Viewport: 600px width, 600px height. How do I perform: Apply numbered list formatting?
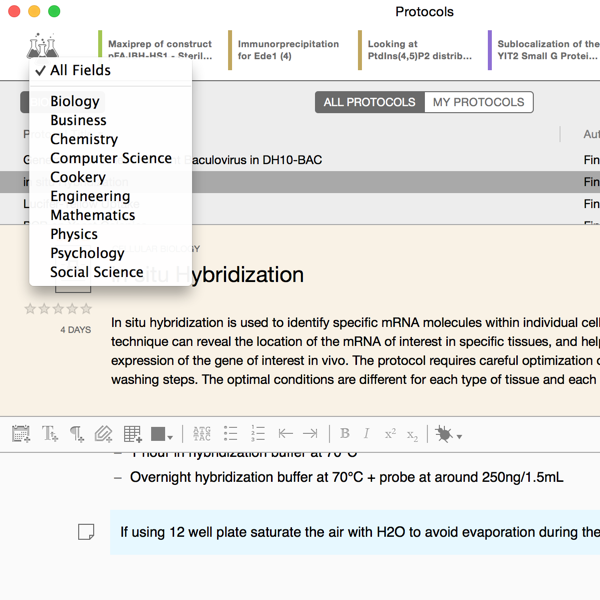click(258, 434)
